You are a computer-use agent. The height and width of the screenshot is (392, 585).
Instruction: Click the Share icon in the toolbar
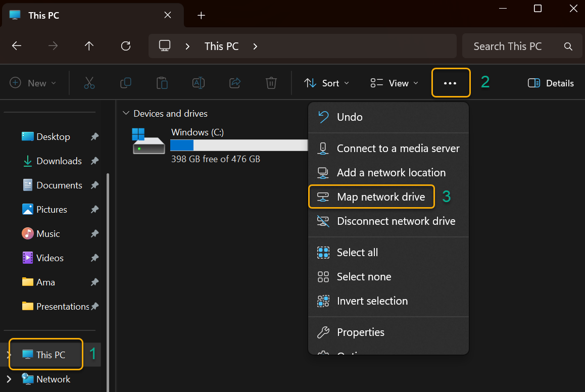click(234, 82)
